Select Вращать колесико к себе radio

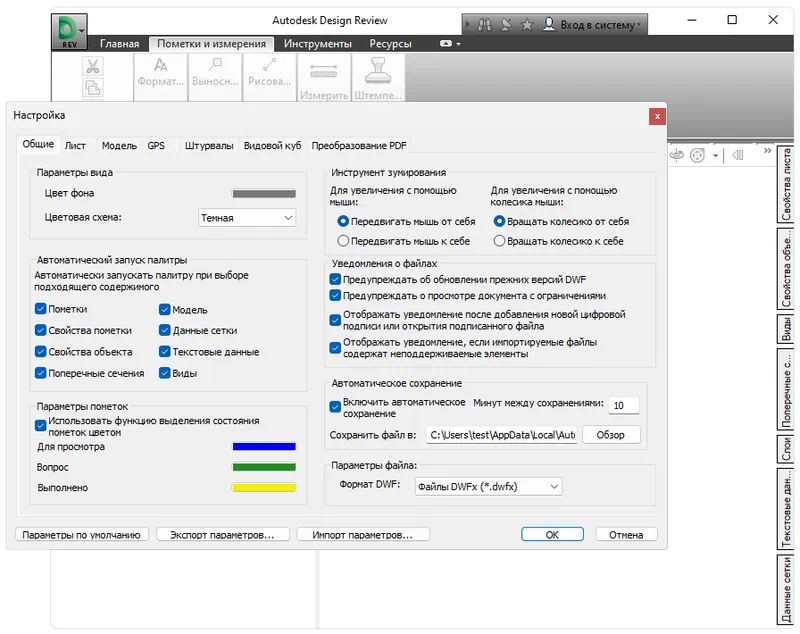click(x=499, y=241)
